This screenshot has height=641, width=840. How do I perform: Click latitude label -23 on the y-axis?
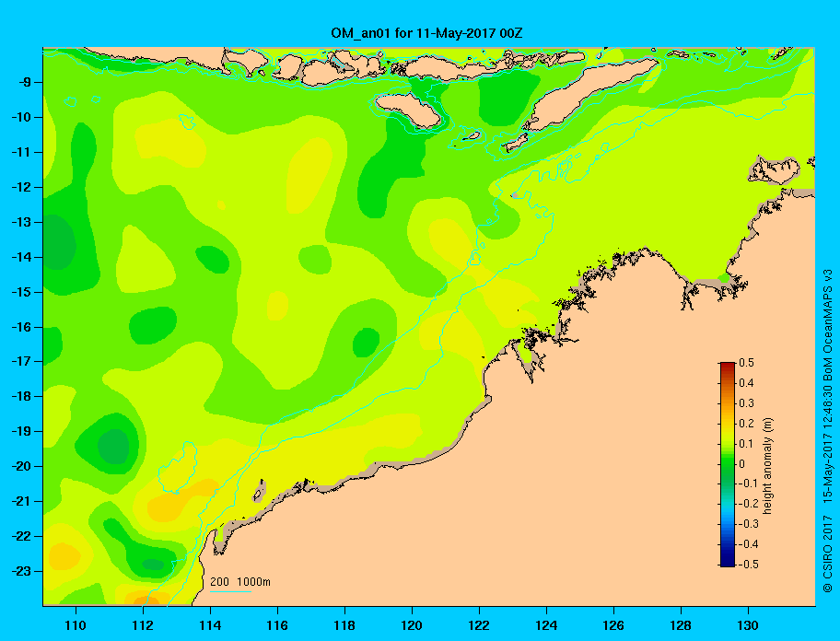tap(20, 571)
